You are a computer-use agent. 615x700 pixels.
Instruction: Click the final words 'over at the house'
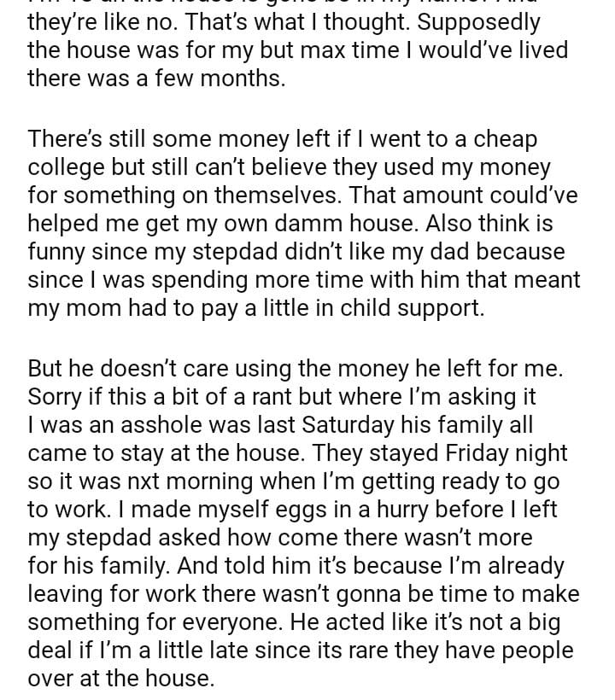tap(118, 680)
